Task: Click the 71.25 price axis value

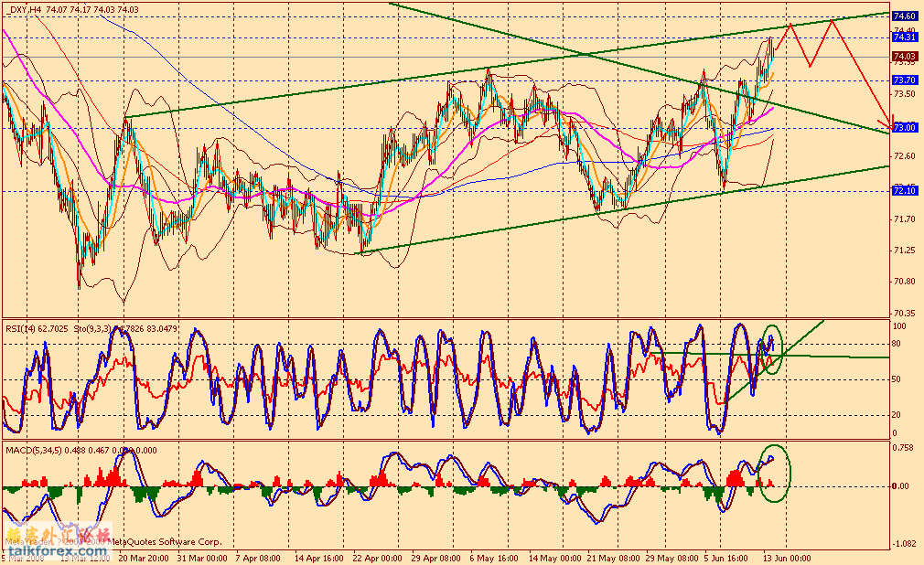Action: click(905, 251)
